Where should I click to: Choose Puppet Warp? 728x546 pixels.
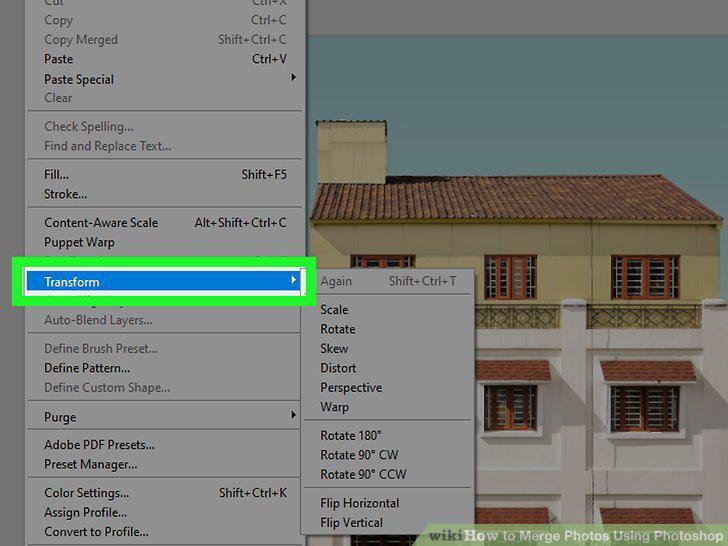click(165, 242)
